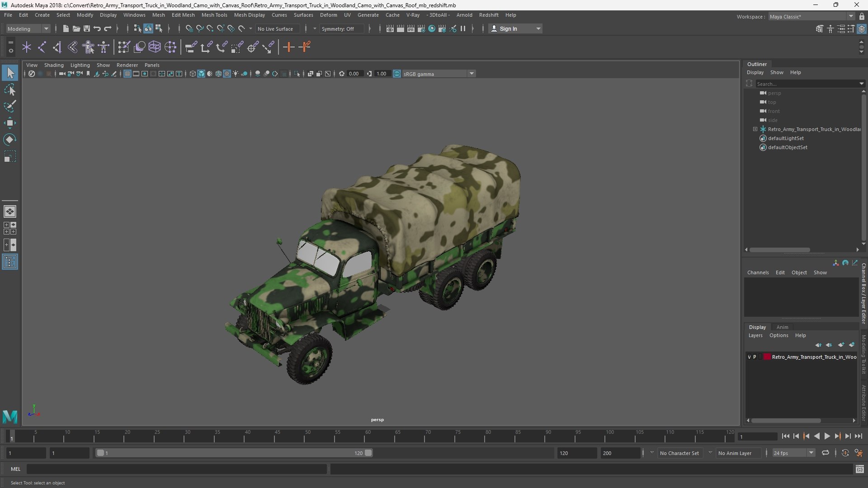This screenshot has width=868, height=488.
Task: Click the Symmetry: Off button
Action: 341,28
